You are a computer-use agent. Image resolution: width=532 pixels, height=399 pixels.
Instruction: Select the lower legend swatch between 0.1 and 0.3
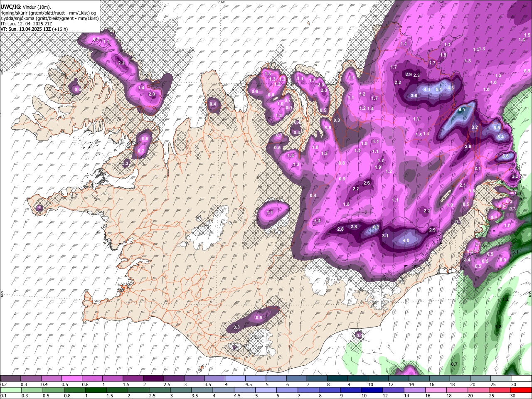pyautogui.click(x=12, y=390)
